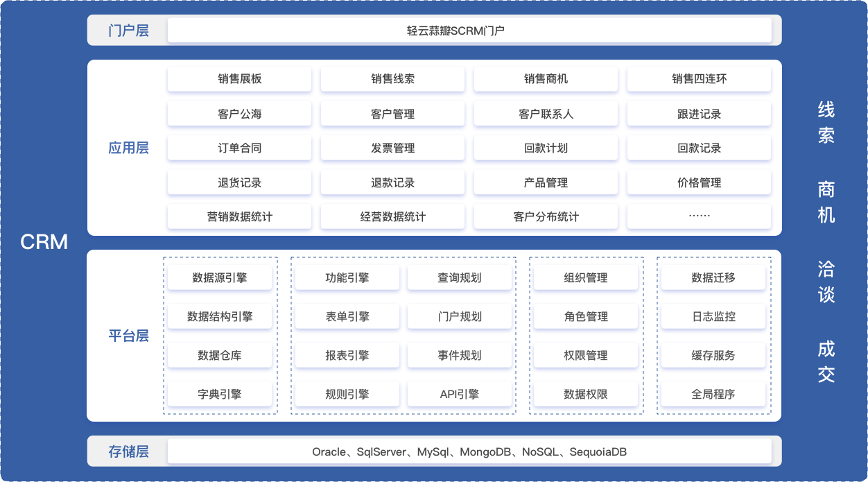
Task: Open the 发票管理 module
Action: pos(392,148)
